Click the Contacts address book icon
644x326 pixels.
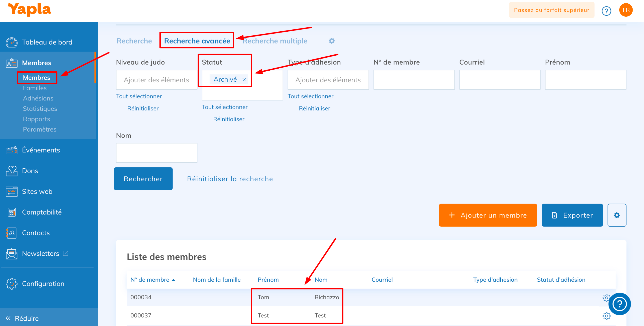(11, 233)
